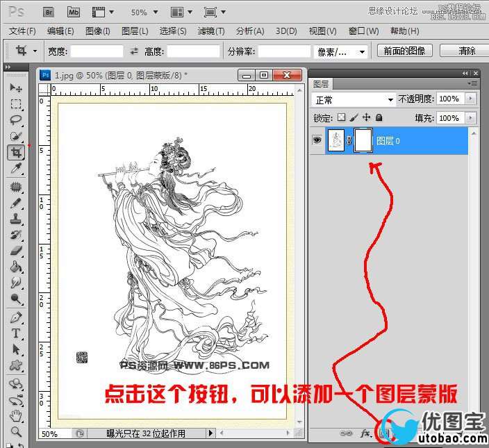Toggle lock all padlock icon
Viewport: 489px width, 448px height.
pos(379,117)
